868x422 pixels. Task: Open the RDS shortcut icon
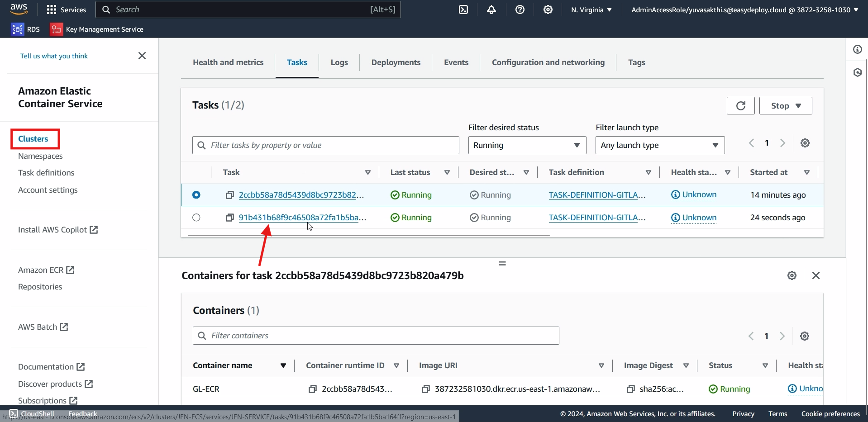pos(18,29)
